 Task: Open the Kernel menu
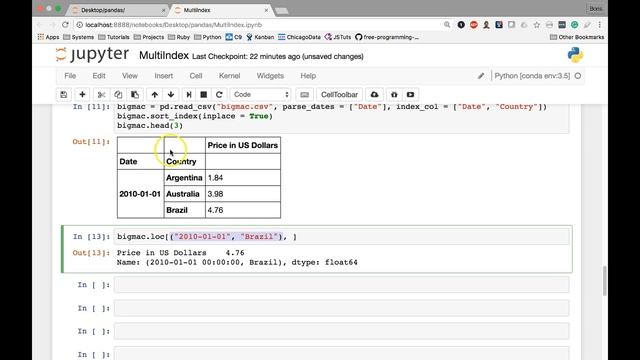coord(229,76)
